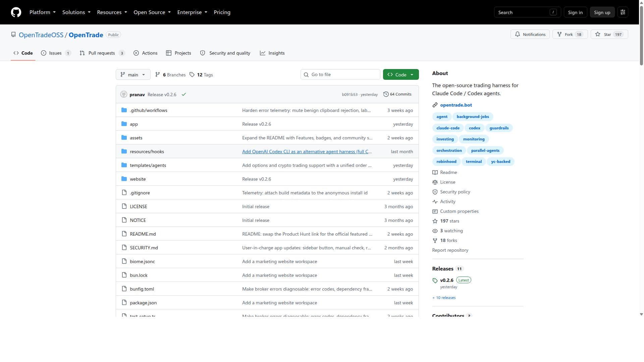Click the shield icon beside Security policy
644x362 pixels.
[x=435, y=192]
